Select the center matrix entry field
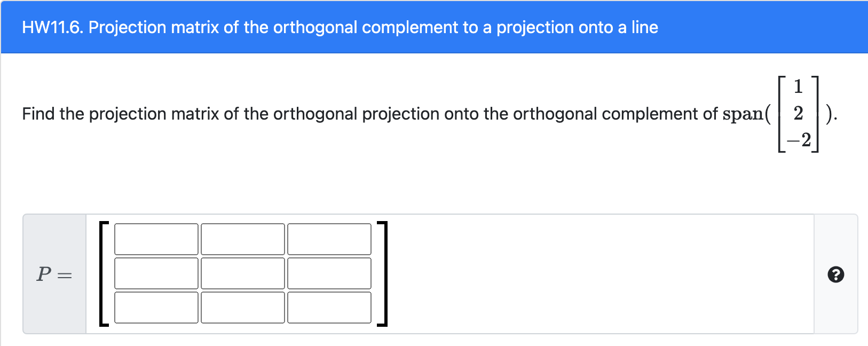Image resolution: width=868 pixels, height=346 pixels. 243,273
